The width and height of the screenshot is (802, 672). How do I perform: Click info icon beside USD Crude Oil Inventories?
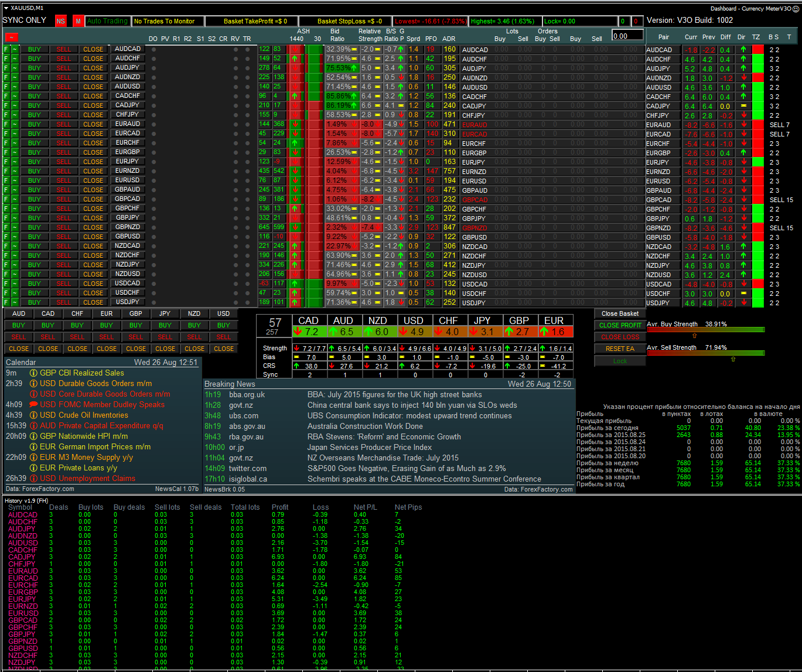[33, 415]
